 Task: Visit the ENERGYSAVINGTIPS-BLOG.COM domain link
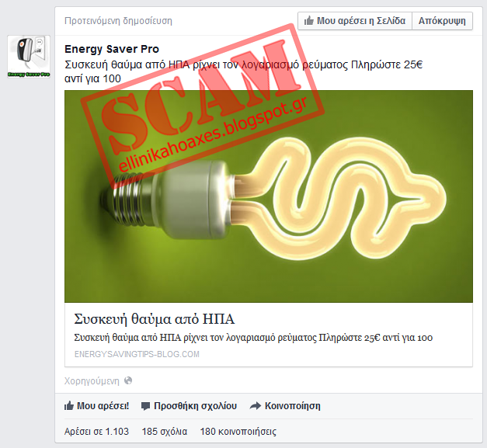tap(137, 354)
